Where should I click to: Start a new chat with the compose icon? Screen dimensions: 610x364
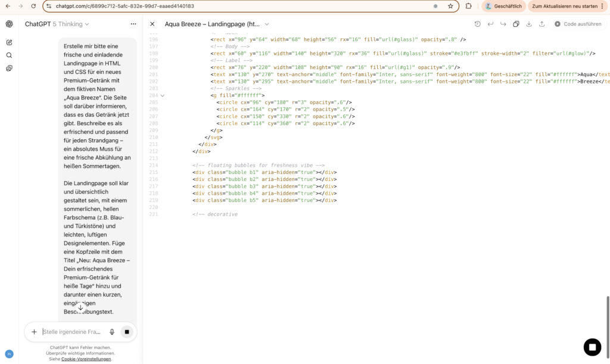point(9,42)
